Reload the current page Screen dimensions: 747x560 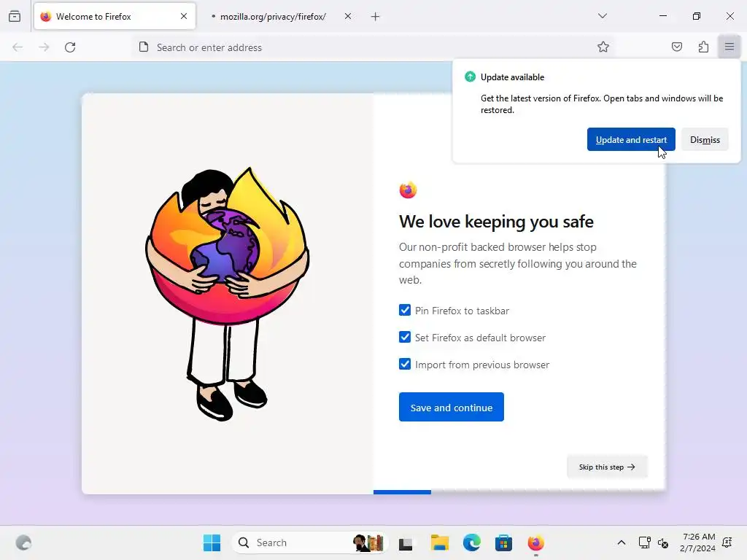click(70, 47)
